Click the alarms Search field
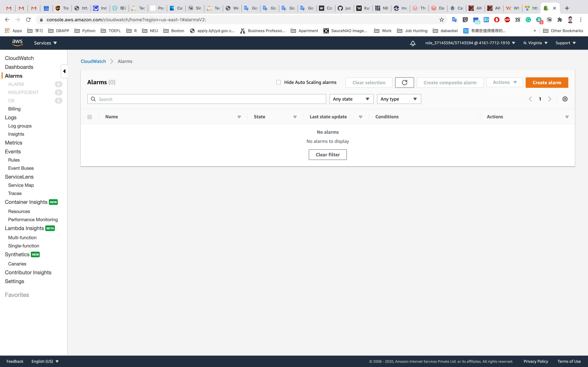 pos(207,99)
